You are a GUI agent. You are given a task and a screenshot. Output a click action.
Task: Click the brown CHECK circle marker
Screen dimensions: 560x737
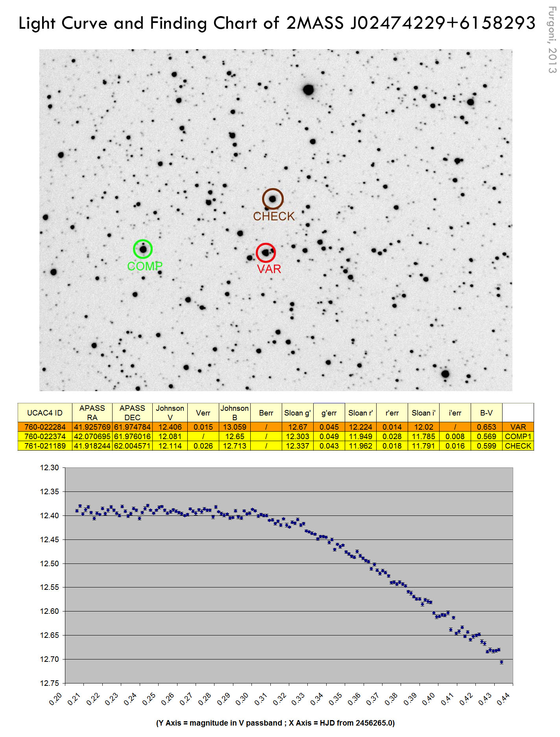(273, 199)
